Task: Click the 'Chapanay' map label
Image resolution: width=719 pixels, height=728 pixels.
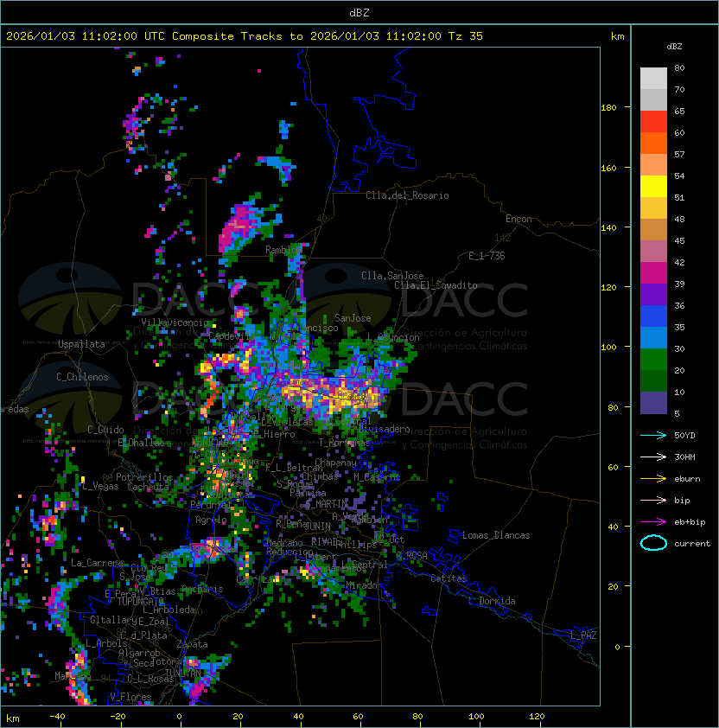Action: tap(335, 463)
